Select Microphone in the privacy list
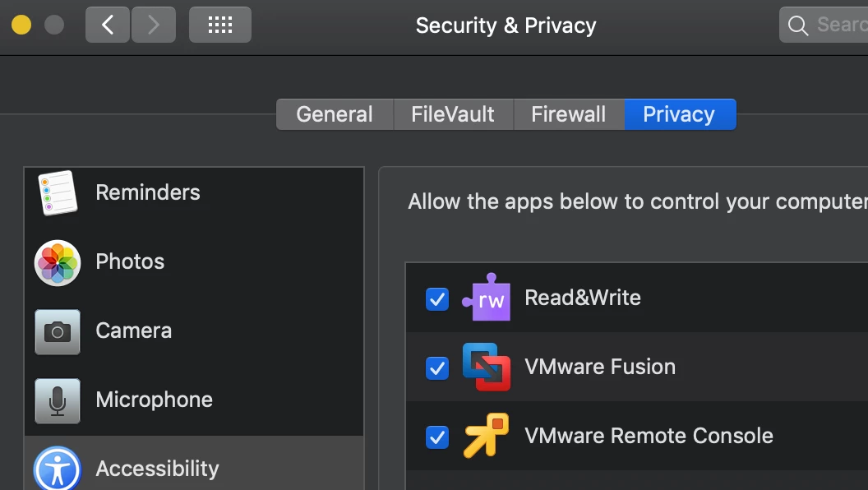Image resolution: width=868 pixels, height=490 pixels. click(194, 401)
